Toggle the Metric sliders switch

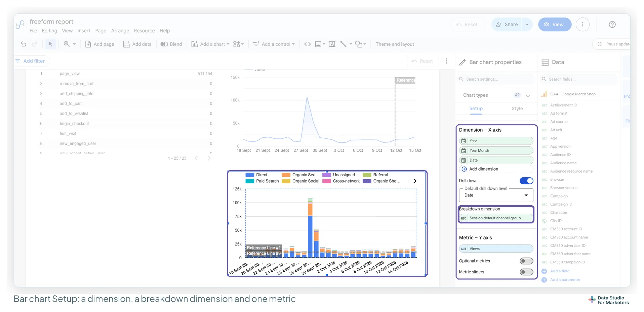tap(526, 272)
